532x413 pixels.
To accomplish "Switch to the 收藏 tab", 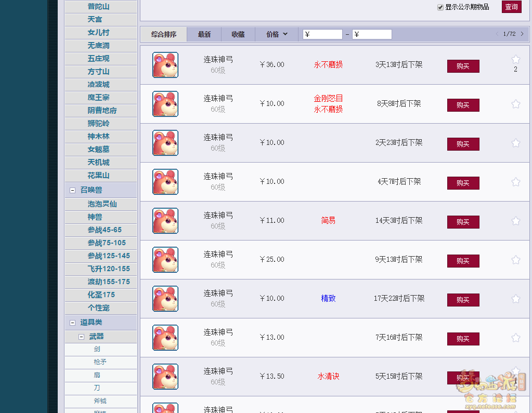I will coord(238,34).
